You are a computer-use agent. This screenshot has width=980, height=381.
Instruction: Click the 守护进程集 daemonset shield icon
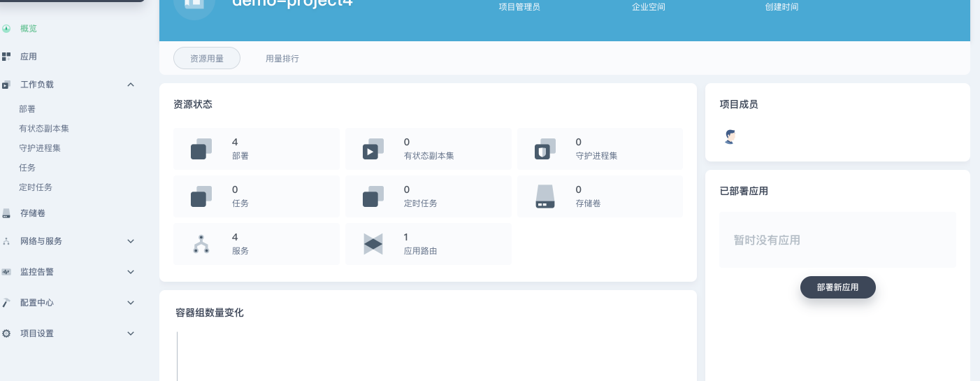point(545,149)
